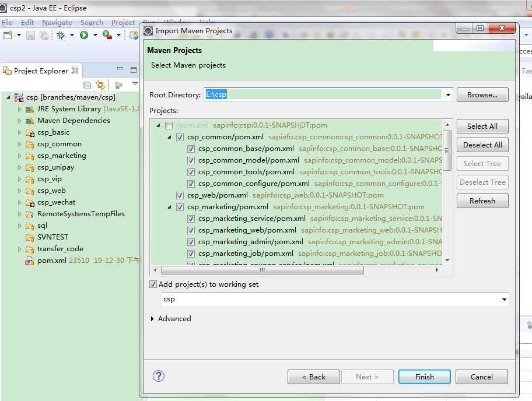Click Collapse All in Project Explorer
Viewport: 532px width, 401px height.
87,85
